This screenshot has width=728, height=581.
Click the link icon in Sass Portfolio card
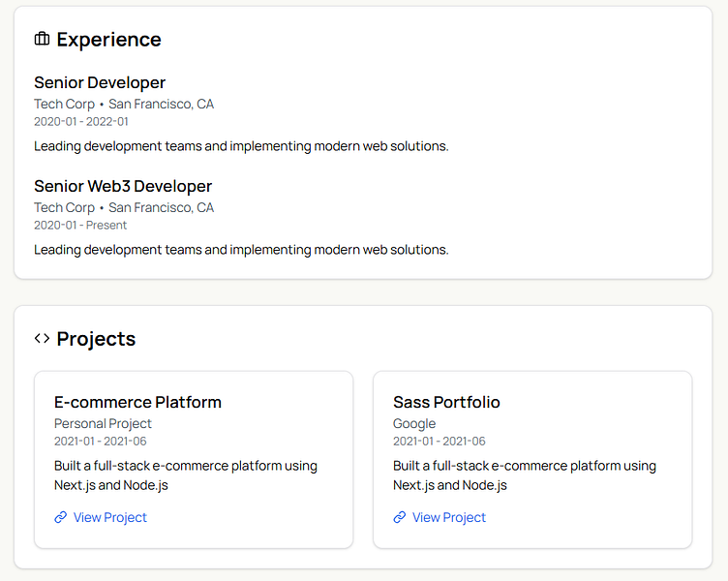pos(400,518)
